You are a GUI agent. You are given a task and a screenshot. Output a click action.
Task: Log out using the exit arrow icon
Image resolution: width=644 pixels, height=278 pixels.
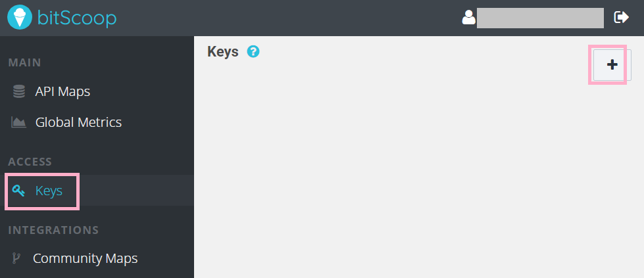[621, 17]
